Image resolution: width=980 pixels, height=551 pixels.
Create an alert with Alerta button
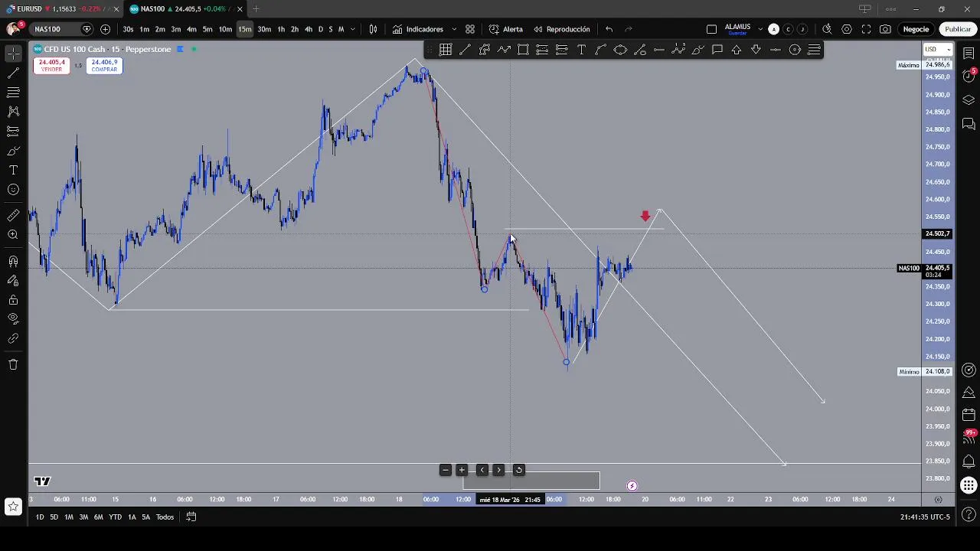506,29
